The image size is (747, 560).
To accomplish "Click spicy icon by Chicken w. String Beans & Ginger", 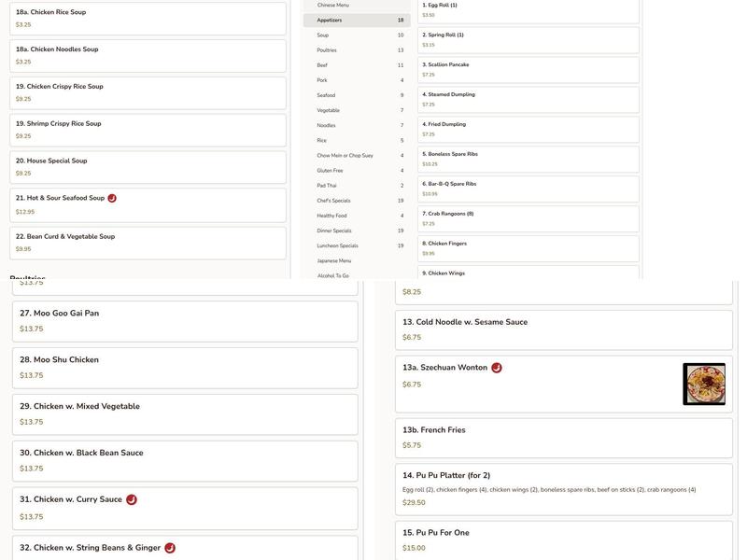I will [x=170, y=548].
